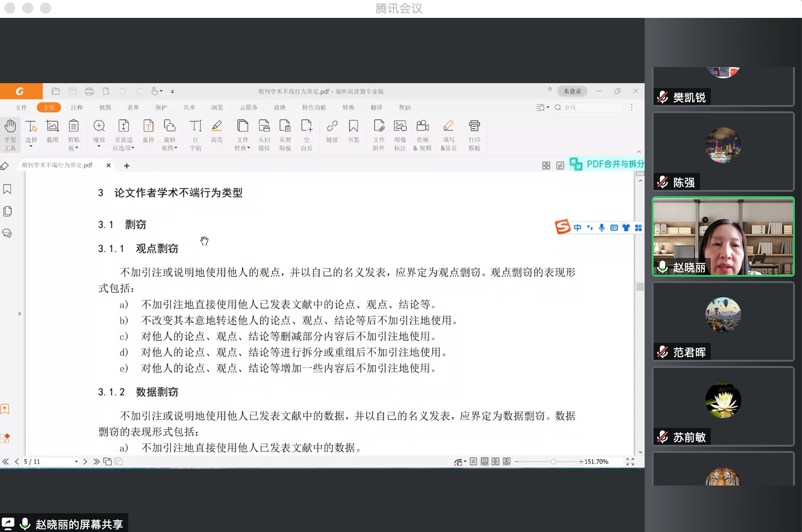Expand File Convert (文件转换) dropdown

[242, 148]
